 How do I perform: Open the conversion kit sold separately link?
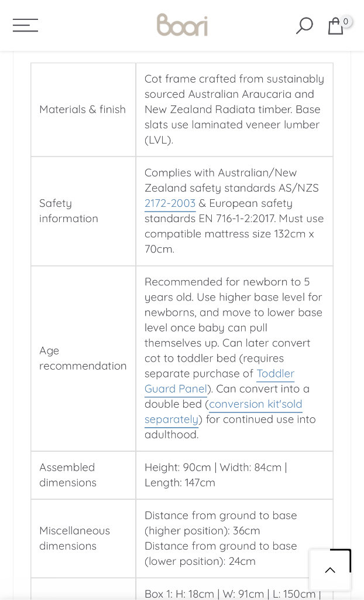coord(255,404)
